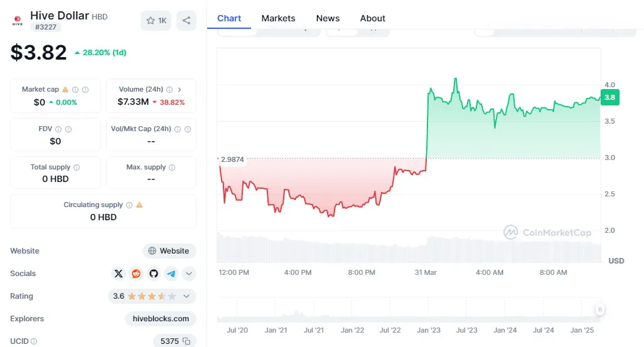Show second info tooltip beside FDV
The width and height of the screenshot is (644, 347).
coord(68,129)
